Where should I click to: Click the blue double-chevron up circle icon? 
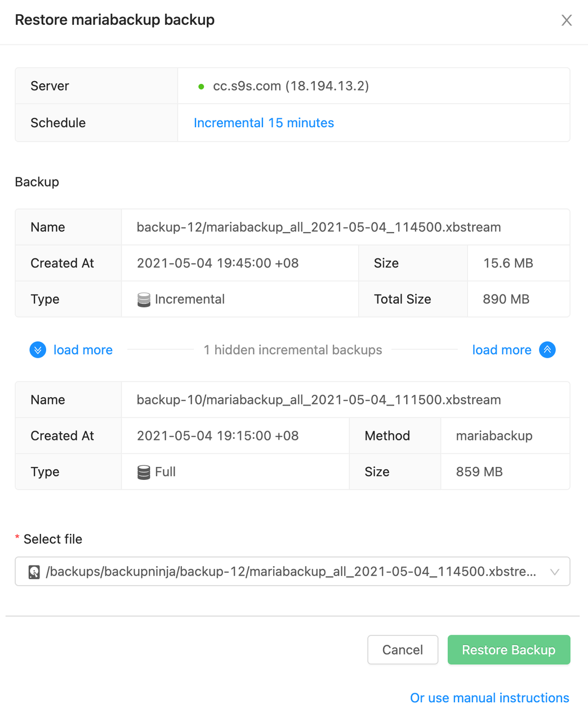click(547, 350)
